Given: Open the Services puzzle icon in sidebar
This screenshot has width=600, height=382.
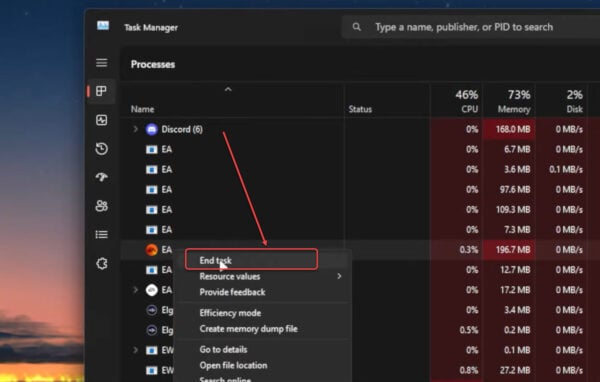Looking at the screenshot, I should (x=101, y=263).
